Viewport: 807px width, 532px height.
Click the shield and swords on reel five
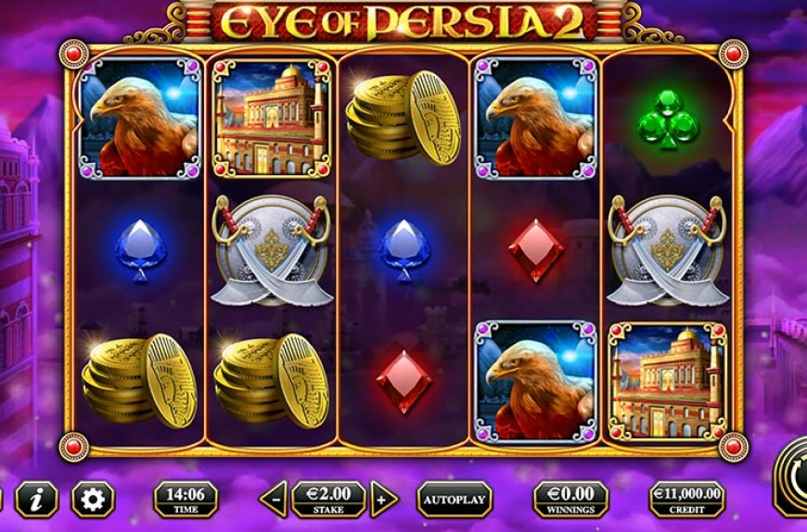point(668,250)
